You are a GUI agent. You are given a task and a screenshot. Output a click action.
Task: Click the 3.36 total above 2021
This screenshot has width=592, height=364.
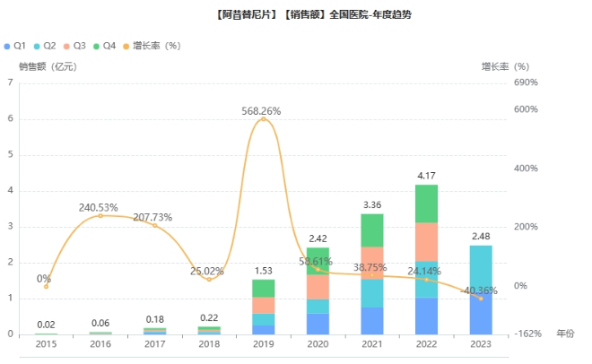(x=372, y=204)
